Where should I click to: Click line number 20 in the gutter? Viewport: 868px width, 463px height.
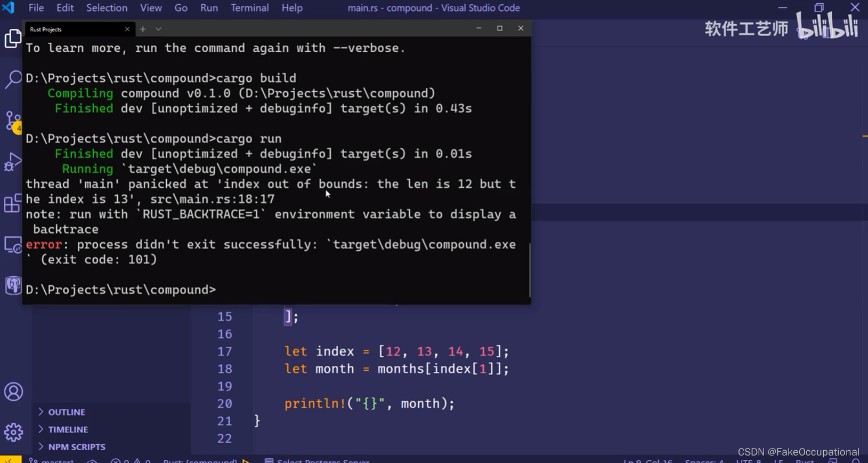225,404
